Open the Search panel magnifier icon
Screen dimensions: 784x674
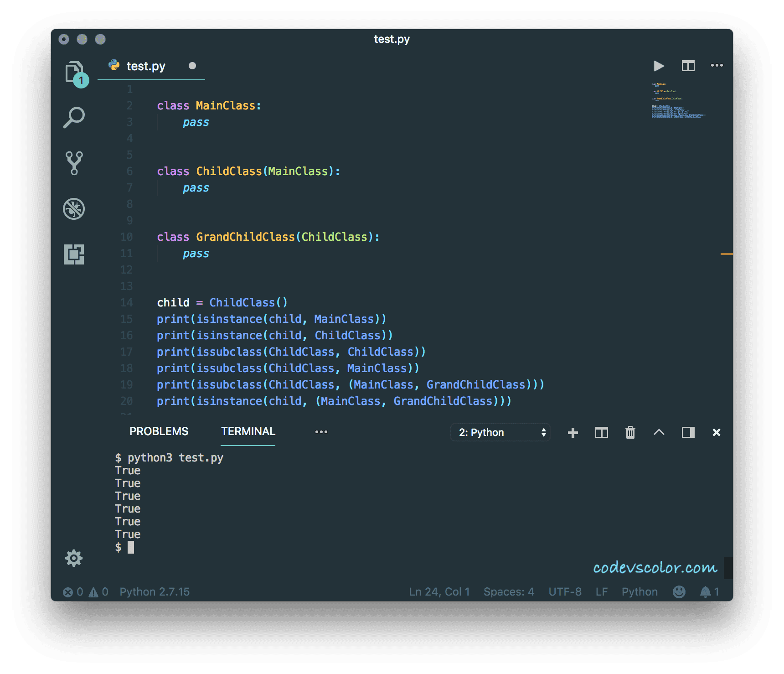click(74, 117)
